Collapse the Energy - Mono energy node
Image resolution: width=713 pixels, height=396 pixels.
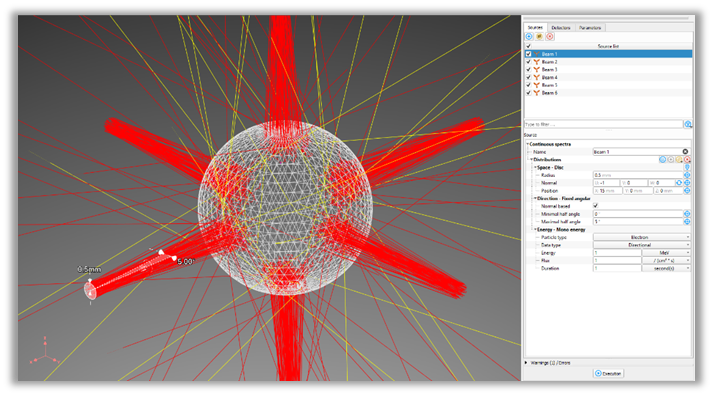(x=535, y=230)
